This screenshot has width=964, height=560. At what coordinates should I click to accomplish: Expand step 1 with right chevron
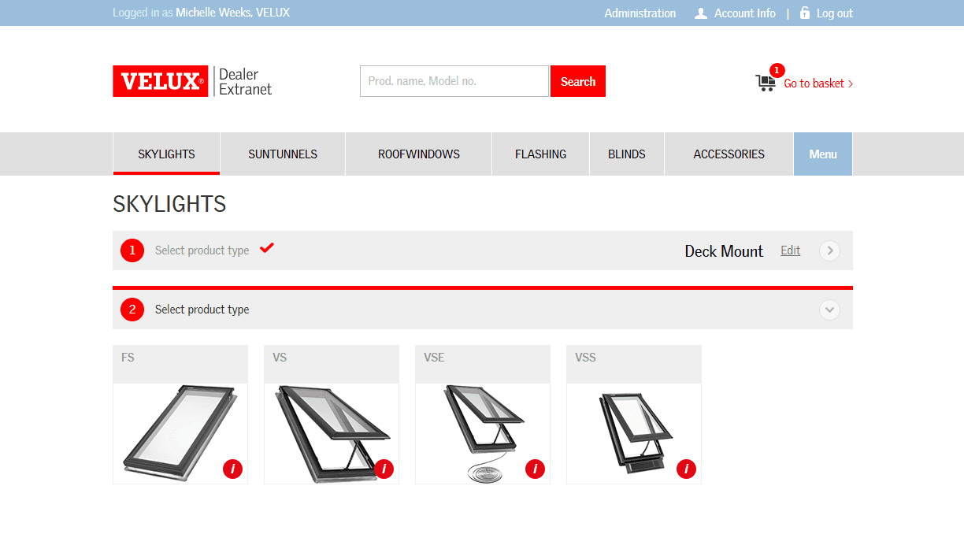click(x=829, y=250)
